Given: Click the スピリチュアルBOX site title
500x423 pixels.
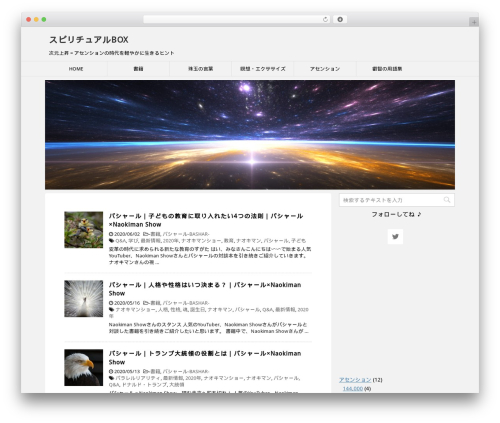Looking at the screenshot, I should (89, 40).
